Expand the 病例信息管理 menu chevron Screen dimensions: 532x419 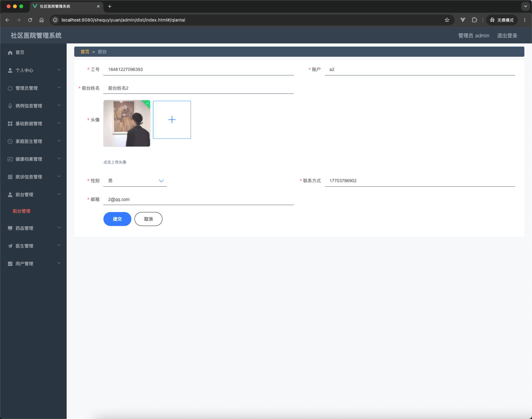click(59, 105)
